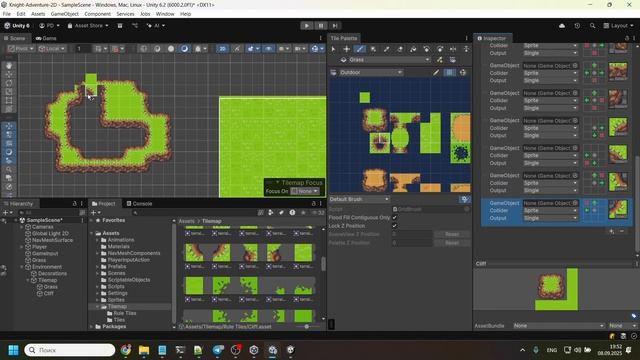Open the Layout dropdown

(x=618, y=25)
